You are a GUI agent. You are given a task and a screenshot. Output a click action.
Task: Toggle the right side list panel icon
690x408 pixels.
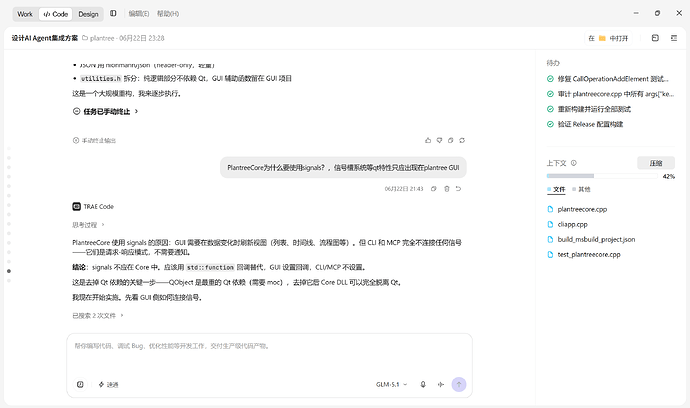click(674, 38)
